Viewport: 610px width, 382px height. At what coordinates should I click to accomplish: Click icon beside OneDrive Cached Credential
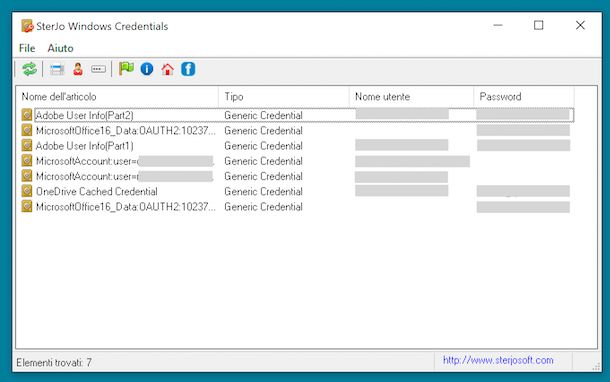point(26,191)
